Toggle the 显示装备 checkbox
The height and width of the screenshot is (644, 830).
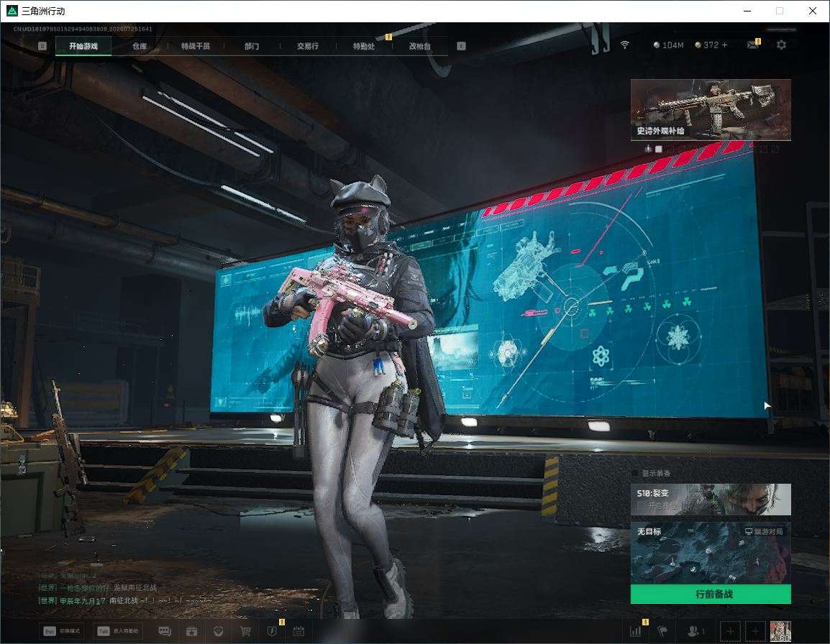(635, 472)
